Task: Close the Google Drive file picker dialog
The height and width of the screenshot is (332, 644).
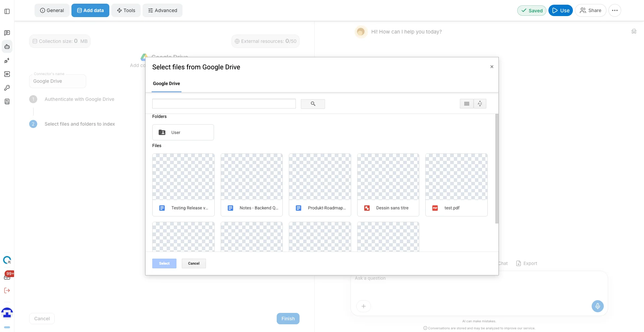Action: pos(492,67)
